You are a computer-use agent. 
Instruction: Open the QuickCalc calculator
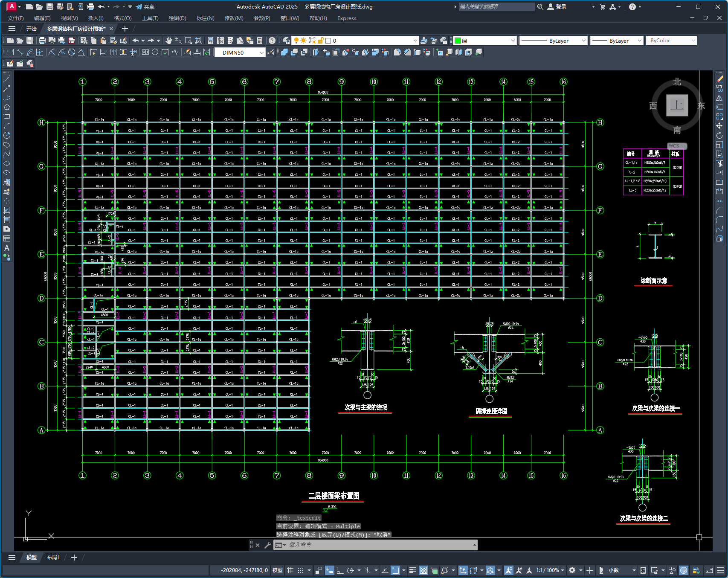260,41
